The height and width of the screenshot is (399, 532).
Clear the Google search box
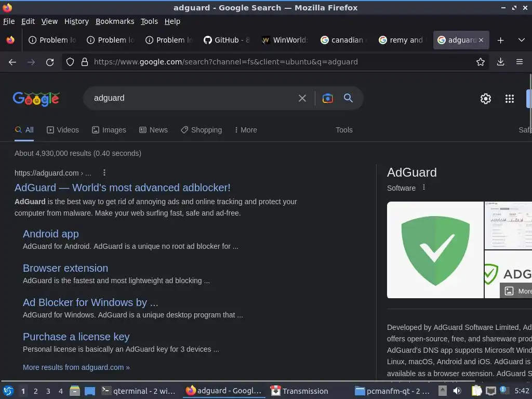pyautogui.click(x=302, y=98)
